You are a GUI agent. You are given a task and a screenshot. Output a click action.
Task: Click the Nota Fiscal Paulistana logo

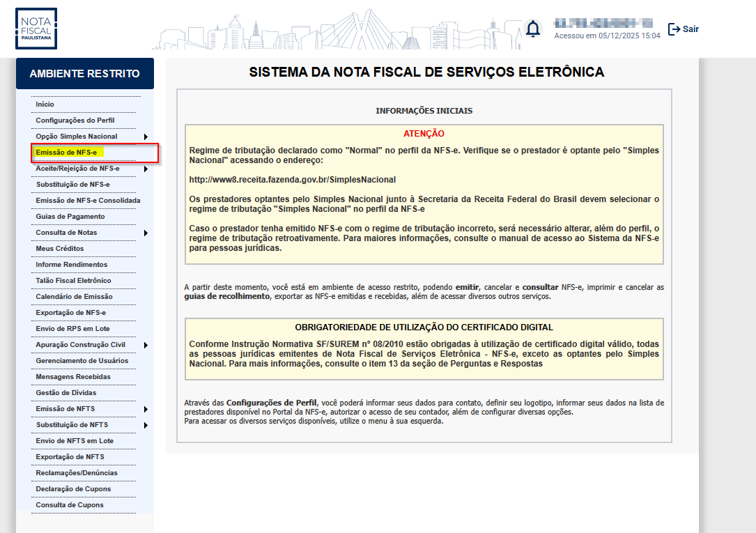(36, 29)
